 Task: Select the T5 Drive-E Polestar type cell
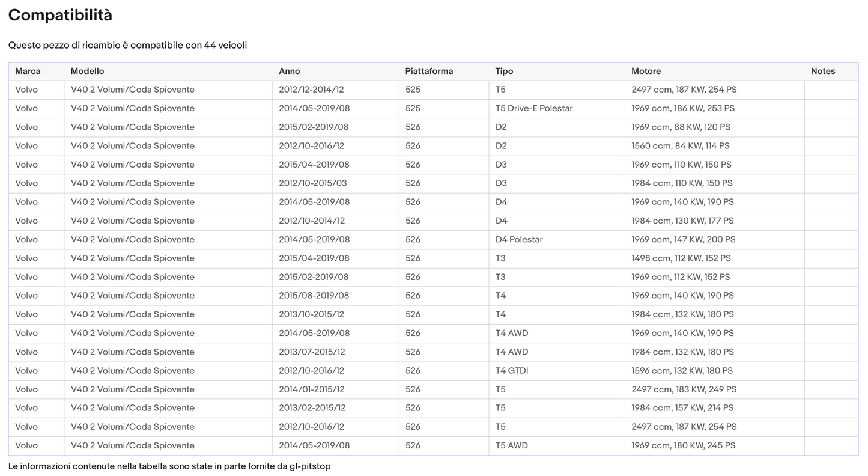533,108
